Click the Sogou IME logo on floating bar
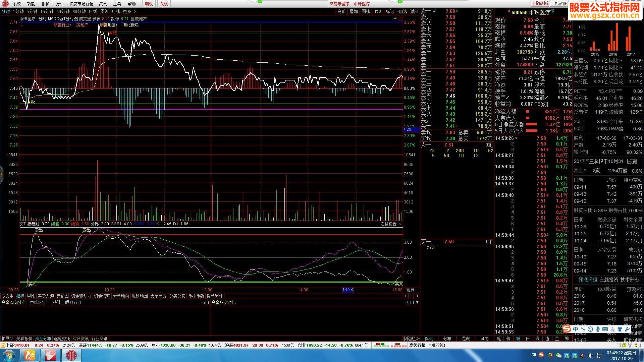 [x=567, y=329]
